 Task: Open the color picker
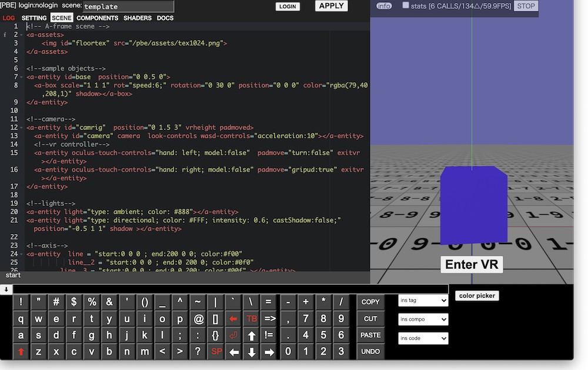(x=476, y=295)
